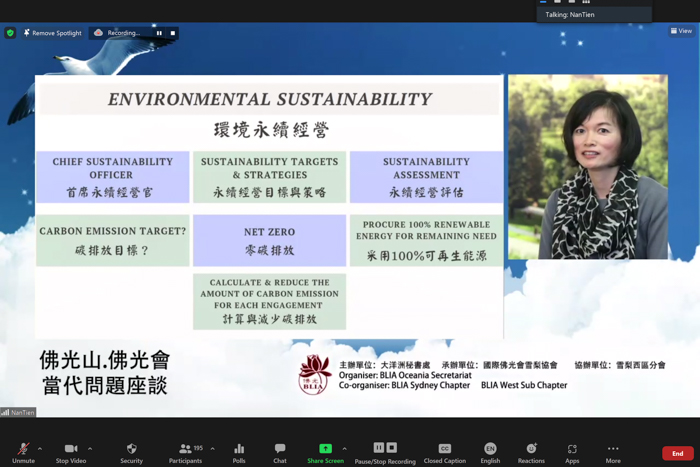
Task: Click Sustainability Assessment box
Action: coord(426,177)
